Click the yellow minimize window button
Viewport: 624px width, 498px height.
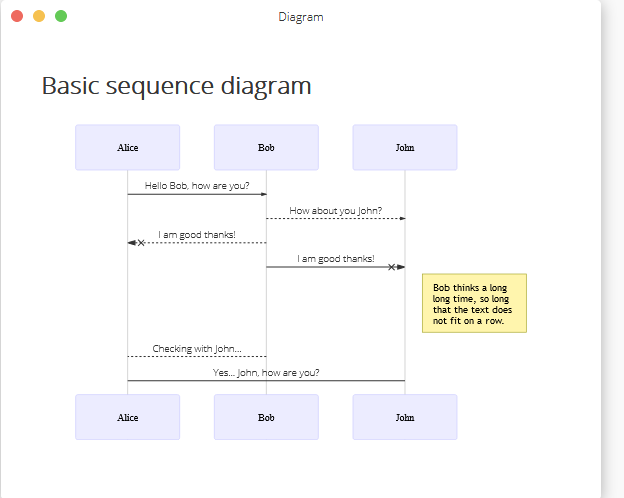pyautogui.click(x=39, y=16)
